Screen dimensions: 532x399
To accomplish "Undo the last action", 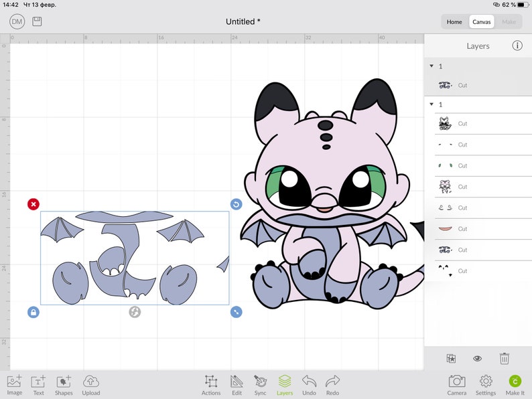I will 309,386.
